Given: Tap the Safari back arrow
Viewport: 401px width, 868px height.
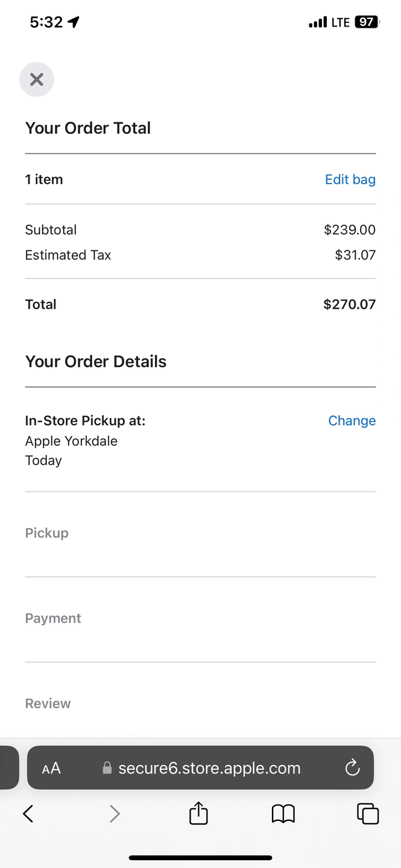Looking at the screenshot, I should [x=28, y=814].
